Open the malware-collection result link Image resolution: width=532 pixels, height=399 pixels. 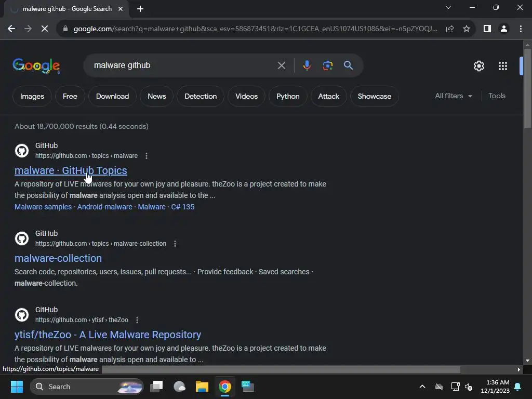58,258
